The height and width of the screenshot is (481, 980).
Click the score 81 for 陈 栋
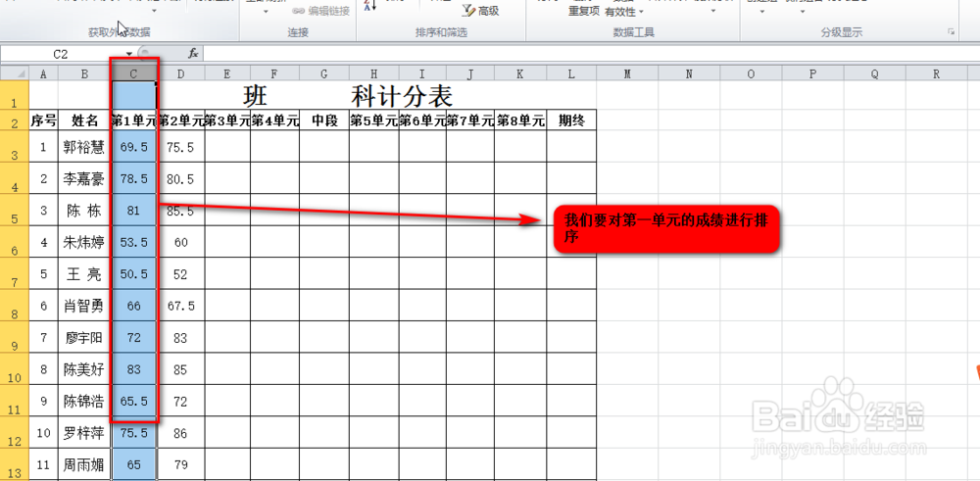[x=133, y=211]
